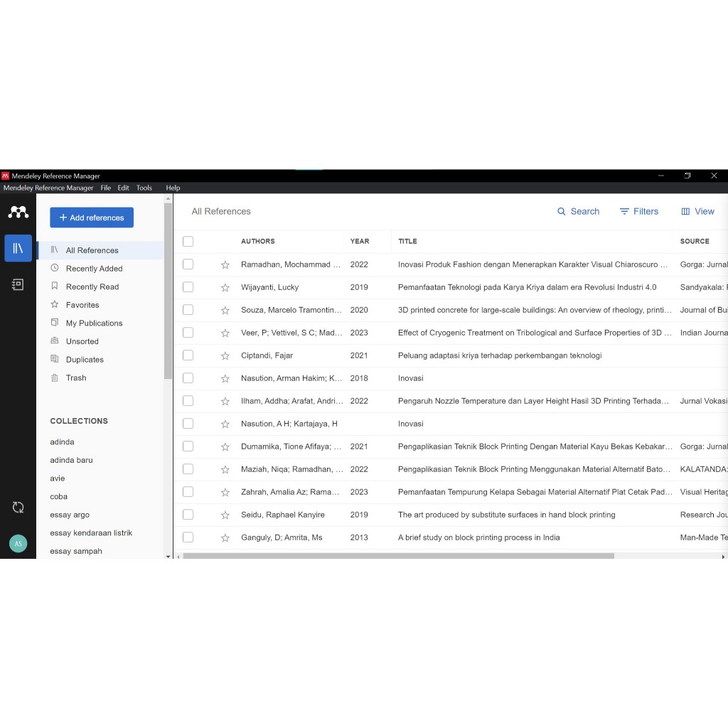Open the Mendeley Reference Manager menu
This screenshot has width=728, height=728.
(x=48, y=188)
